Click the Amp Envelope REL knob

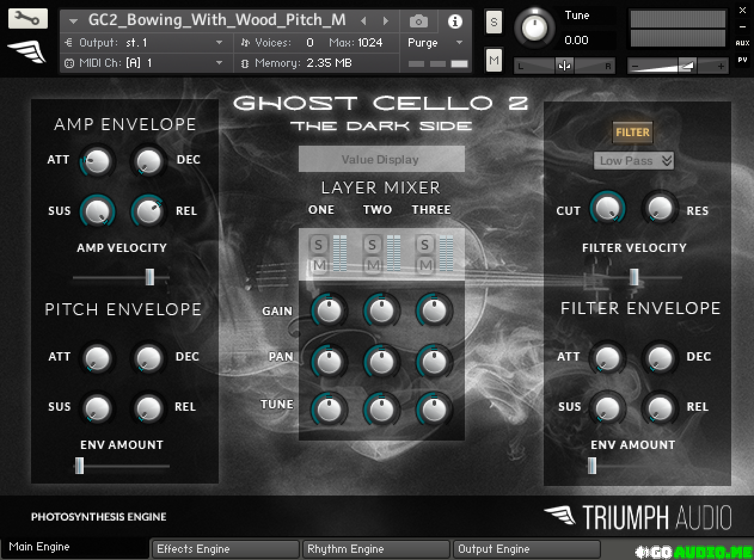pyautogui.click(x=149, y=211)
